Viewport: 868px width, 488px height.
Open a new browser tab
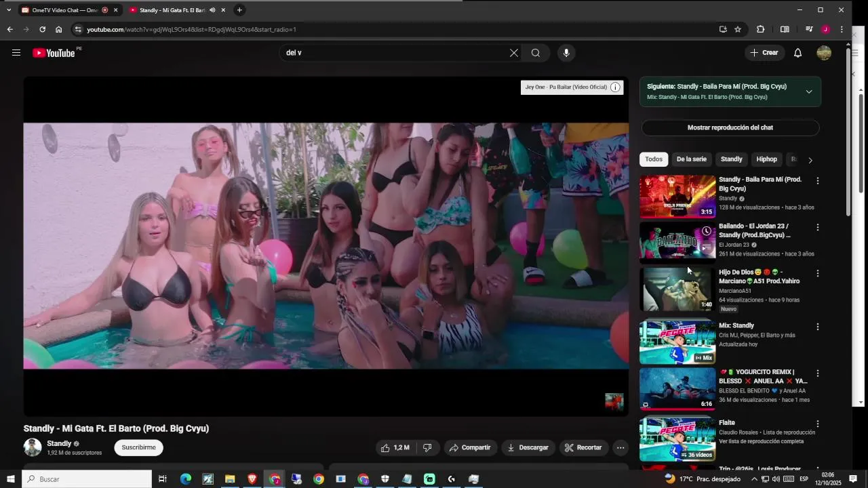(239, 10)
